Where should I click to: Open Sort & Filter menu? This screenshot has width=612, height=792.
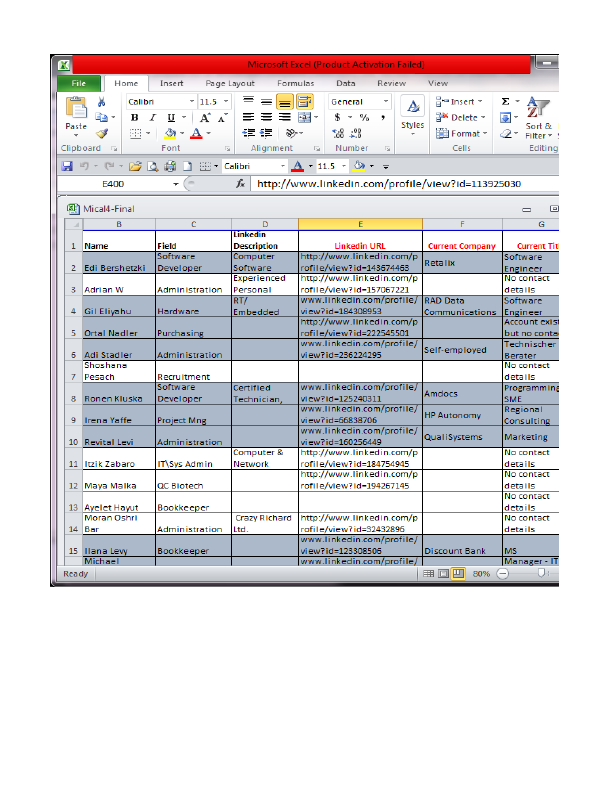click(538, 118)
